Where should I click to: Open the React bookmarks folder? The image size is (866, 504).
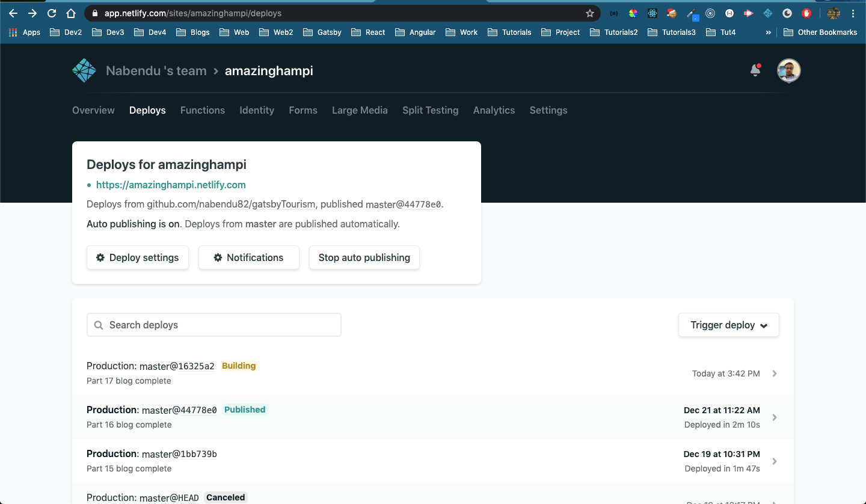click(369, 32)
